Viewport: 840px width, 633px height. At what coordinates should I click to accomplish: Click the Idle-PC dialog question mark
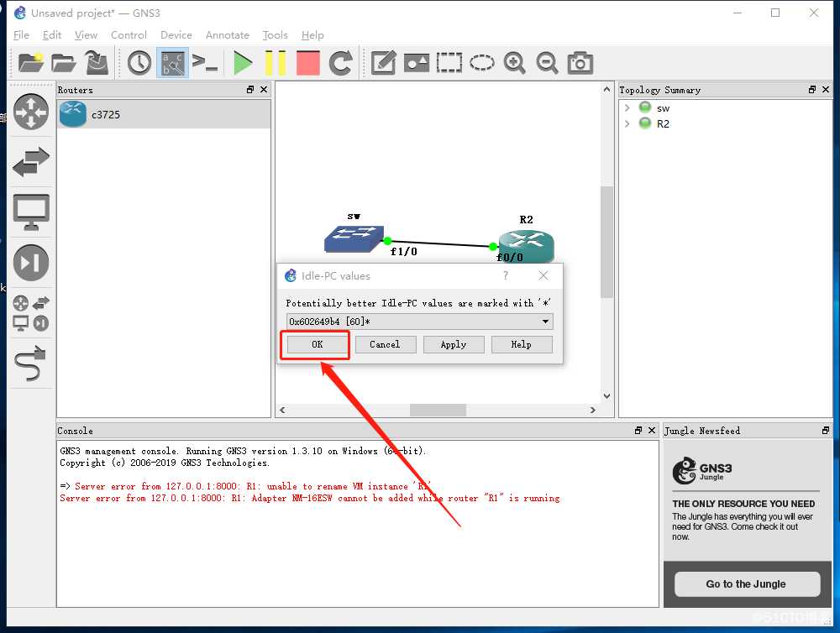[x=505, y=275]
